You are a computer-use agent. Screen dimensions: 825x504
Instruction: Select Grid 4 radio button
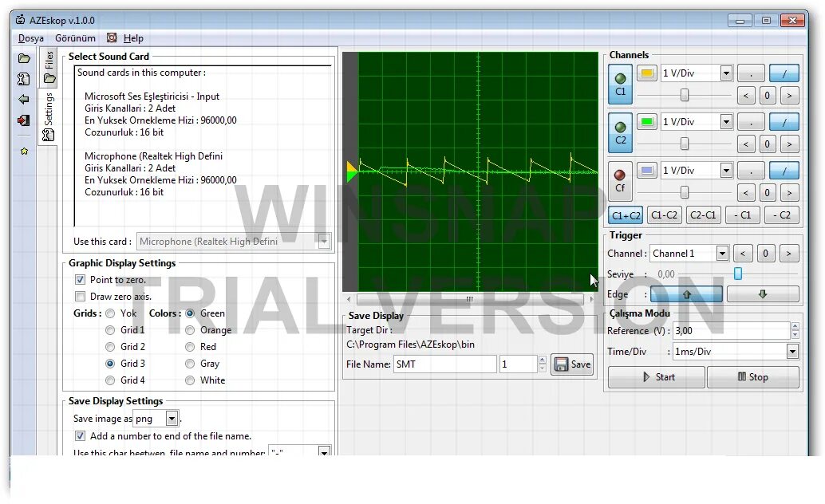tap(110, 380)
